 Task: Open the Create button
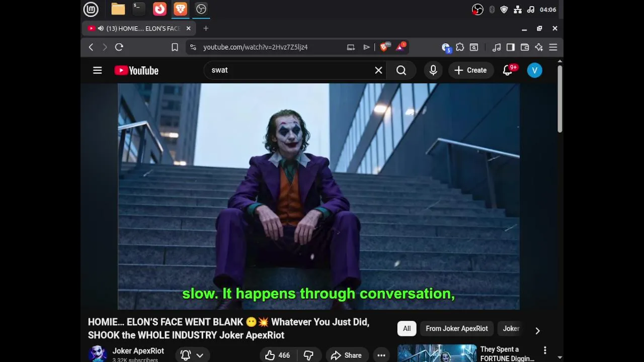click(471, 70)
